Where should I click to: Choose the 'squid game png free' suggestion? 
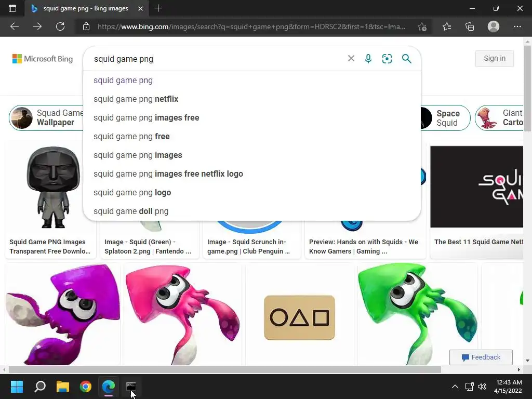coord(252,137)
